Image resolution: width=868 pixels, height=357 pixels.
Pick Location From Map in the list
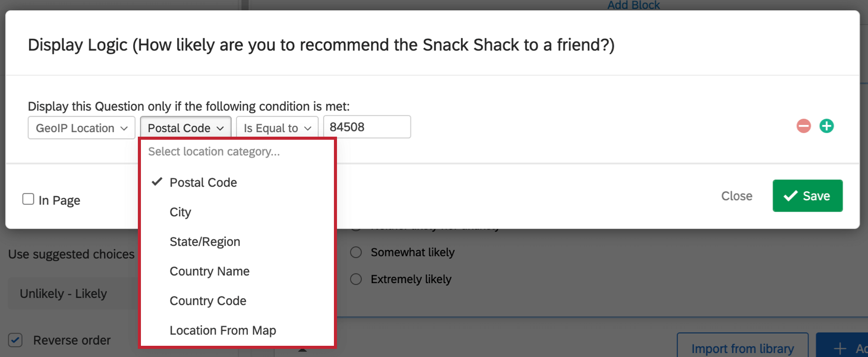[x=223, y=330]
